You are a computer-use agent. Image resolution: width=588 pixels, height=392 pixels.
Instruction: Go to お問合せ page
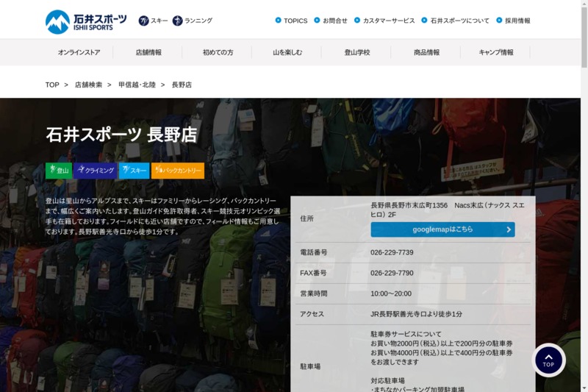(335, 21)
